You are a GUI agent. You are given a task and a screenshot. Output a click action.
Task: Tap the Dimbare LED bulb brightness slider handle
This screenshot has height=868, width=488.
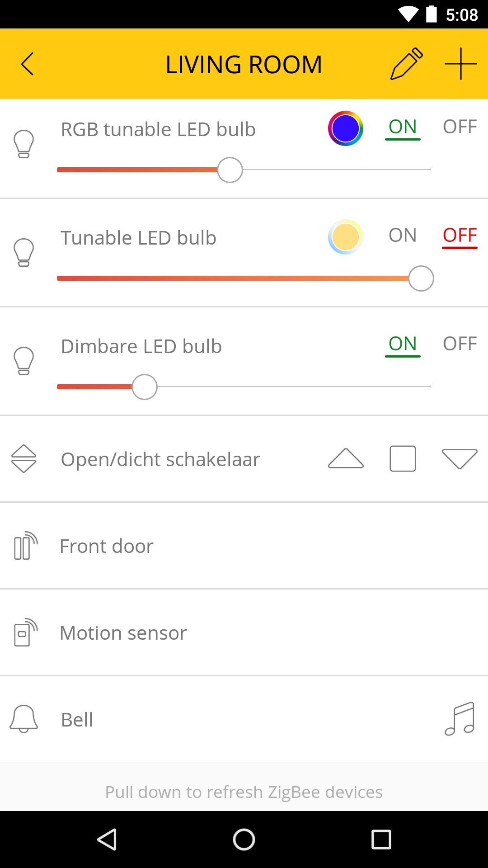coord(145,387)
